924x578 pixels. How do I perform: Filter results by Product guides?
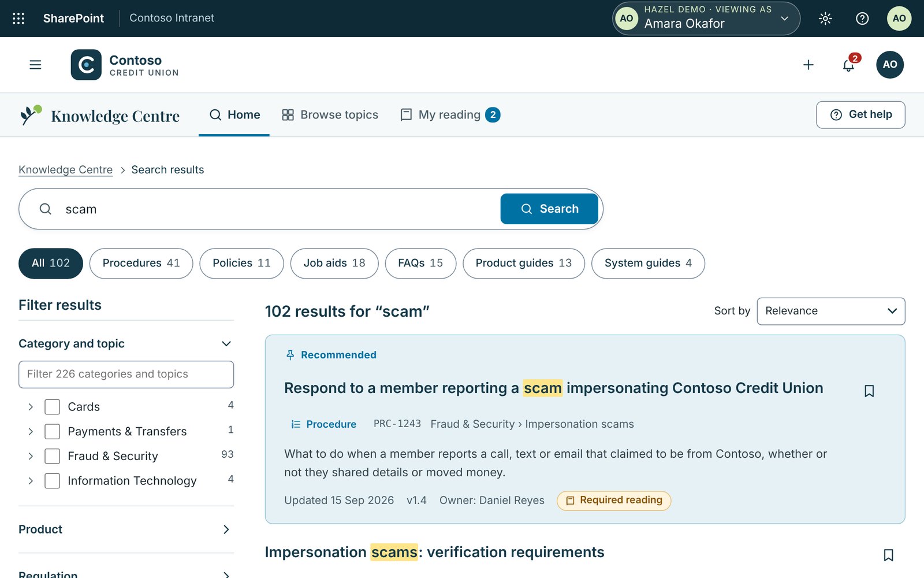click(524, 264)
